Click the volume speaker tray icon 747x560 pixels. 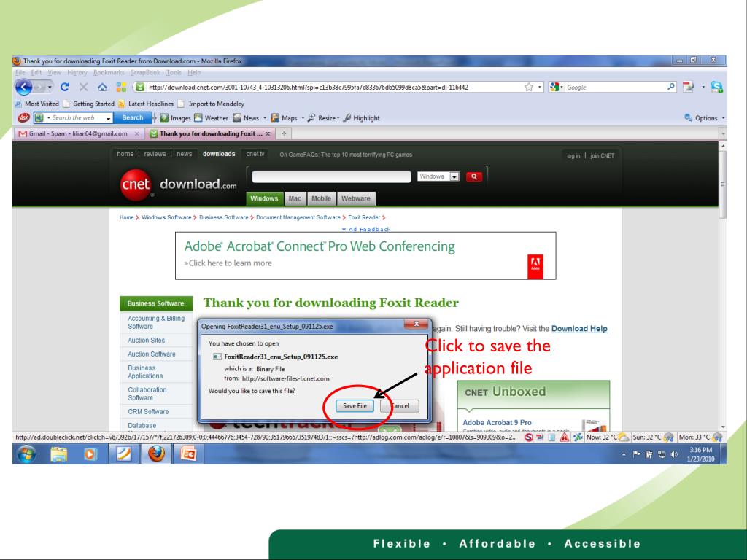tap(673, 454)
